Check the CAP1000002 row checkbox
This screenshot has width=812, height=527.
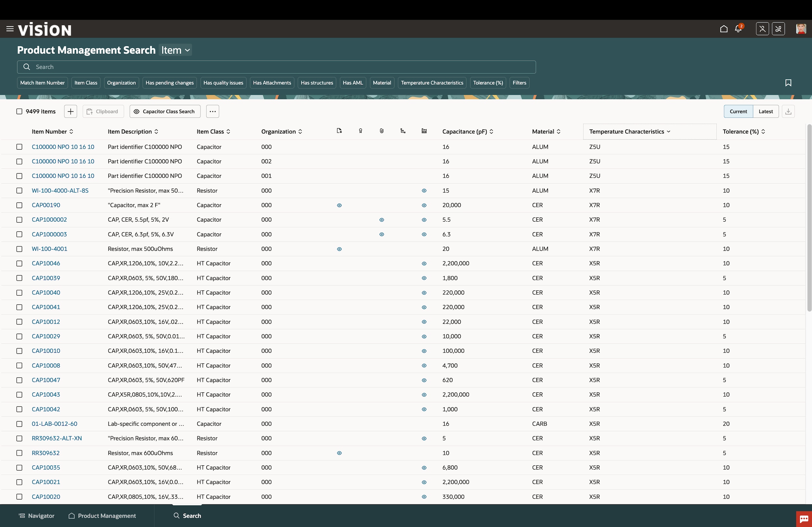tap(19, 220)
